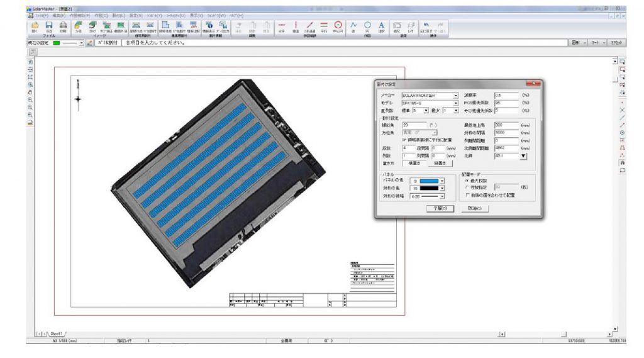Open the 表示 (V) menu

tap(196, 16)
